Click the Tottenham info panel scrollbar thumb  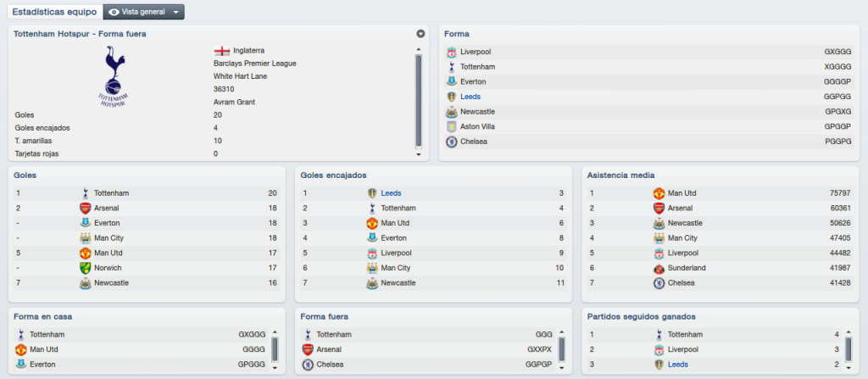click(x=419, y=101)
